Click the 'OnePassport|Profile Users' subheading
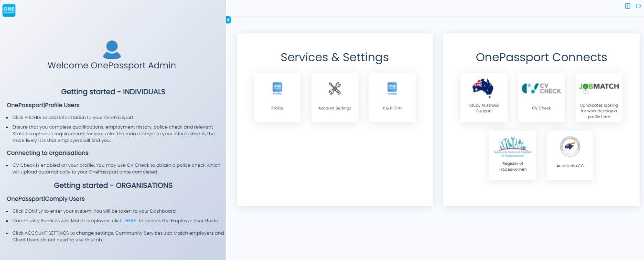The height and width of the screenshot is (260, 644). click(43, 105)
